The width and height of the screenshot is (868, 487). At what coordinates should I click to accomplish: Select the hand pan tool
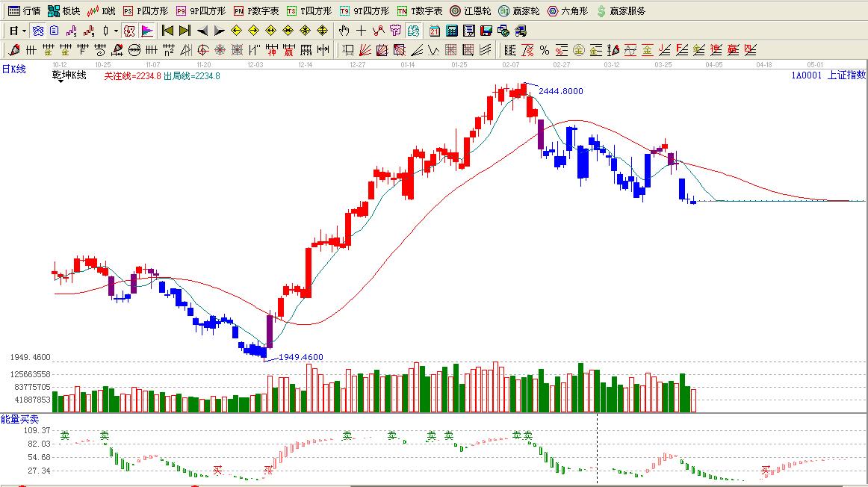(344, 31)
